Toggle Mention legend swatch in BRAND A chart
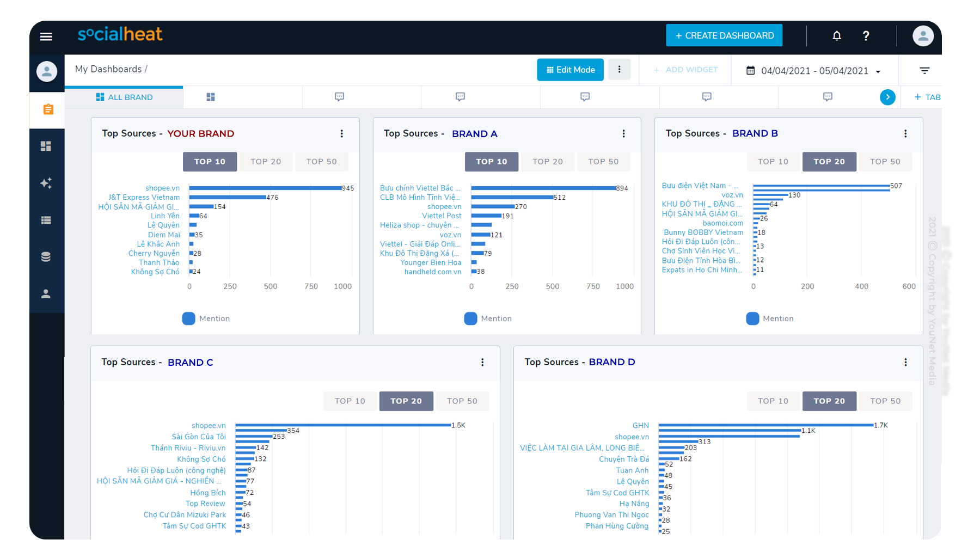980x552 pixels. click(470, 318)
